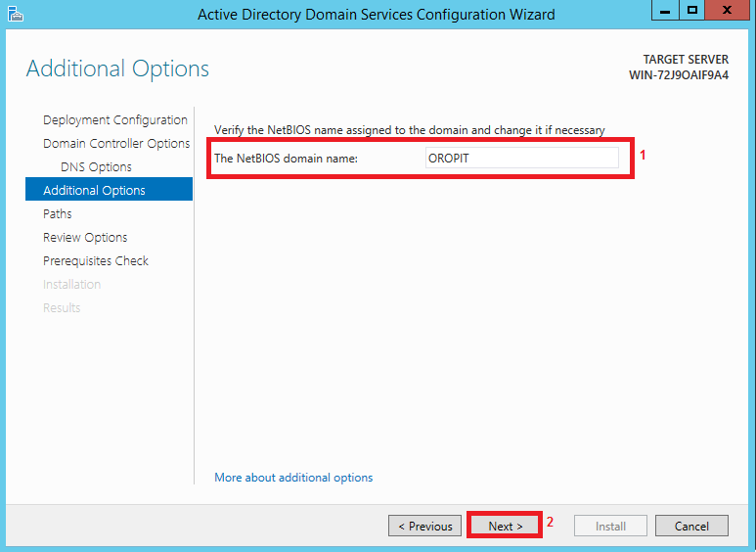Click the target server name WIN-72J9OAIF9A4
The width and height of the screenshot is (756, 552).
[x=679, y=75]
